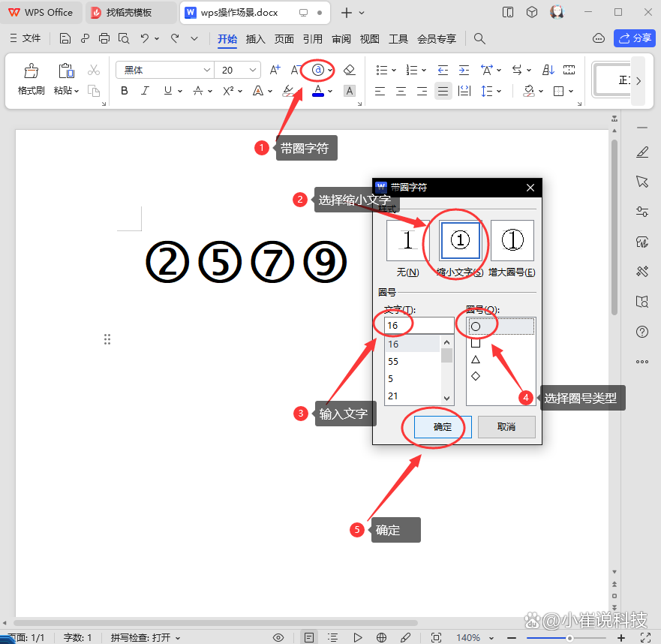Click the enclosed character (带圈字符) icon
This screenshot has width=661, height=644.
[318, 70]
